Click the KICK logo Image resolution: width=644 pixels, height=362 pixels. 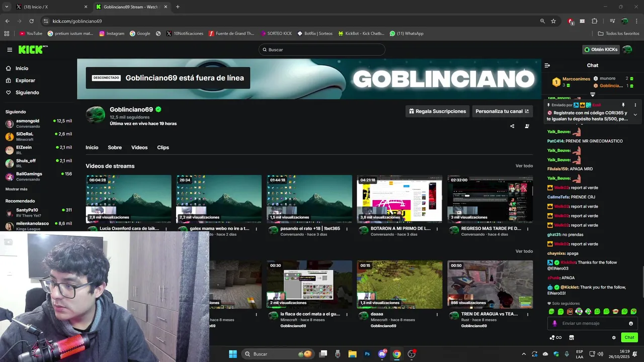(x=33, y=49)
